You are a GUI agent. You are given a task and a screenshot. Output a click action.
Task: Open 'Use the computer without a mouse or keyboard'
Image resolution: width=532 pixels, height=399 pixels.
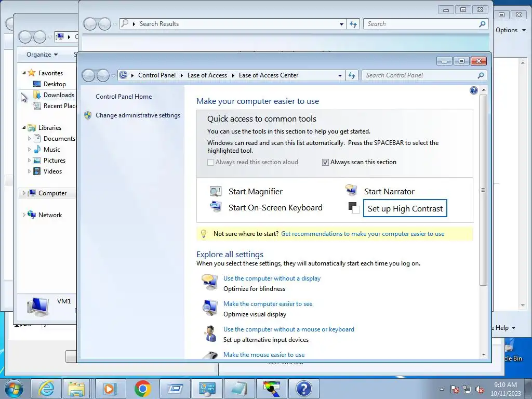(288, 329)
